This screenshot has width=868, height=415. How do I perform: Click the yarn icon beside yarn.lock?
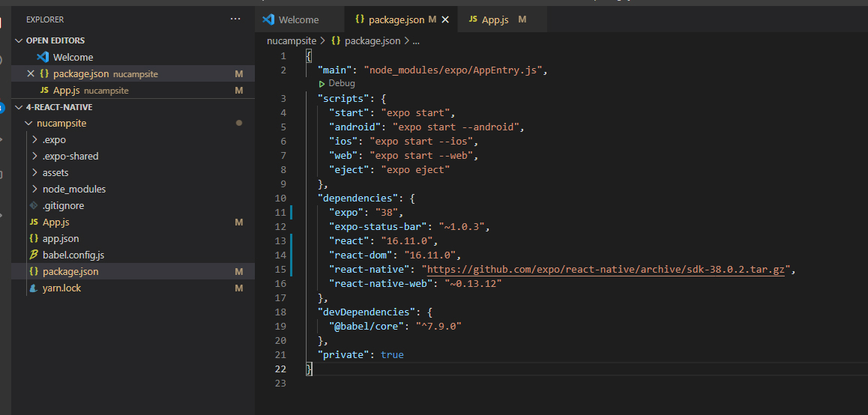[34, 288]
